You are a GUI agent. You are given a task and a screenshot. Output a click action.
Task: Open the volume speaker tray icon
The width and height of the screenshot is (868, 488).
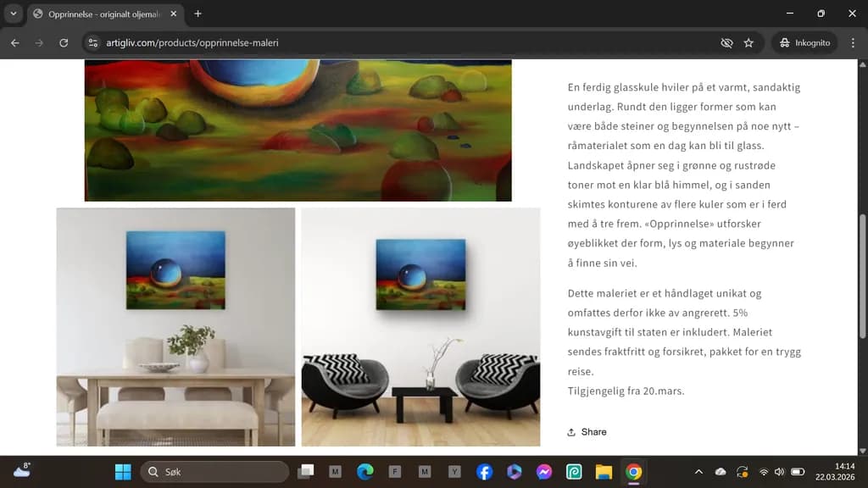(x=780, y=472)
